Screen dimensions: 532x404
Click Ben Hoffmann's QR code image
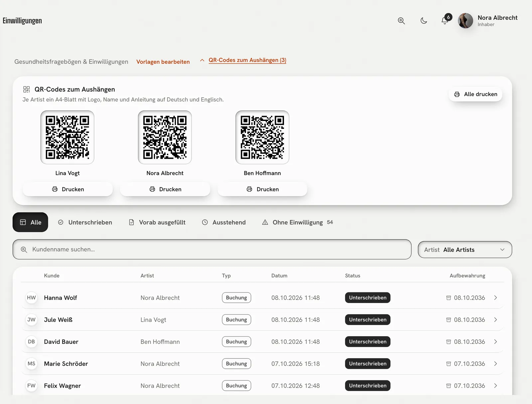[x=262, y=137]
